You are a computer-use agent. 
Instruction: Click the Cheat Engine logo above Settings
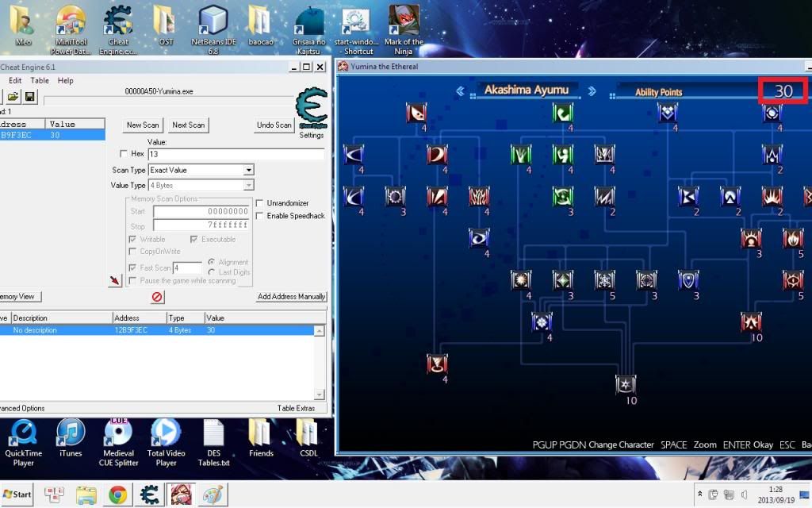pos(312,108)
